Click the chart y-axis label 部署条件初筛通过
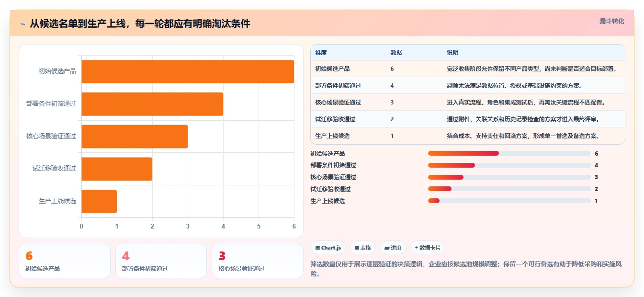 tap(51, 103)
